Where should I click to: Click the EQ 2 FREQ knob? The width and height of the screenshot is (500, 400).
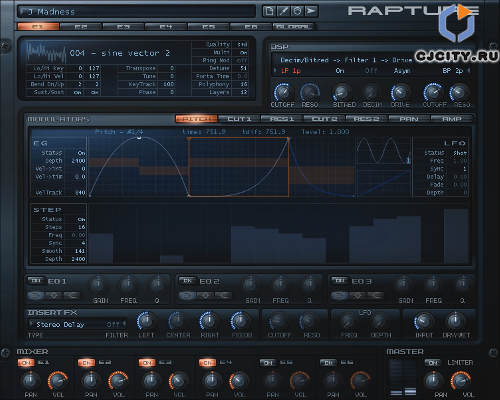click(x=279, y=284)
